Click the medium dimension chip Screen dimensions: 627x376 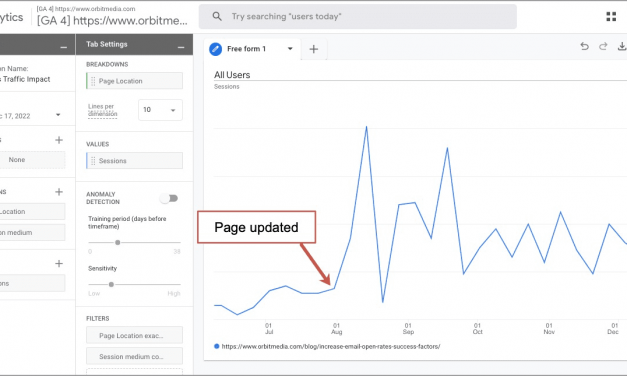click(x=32, y=232)
